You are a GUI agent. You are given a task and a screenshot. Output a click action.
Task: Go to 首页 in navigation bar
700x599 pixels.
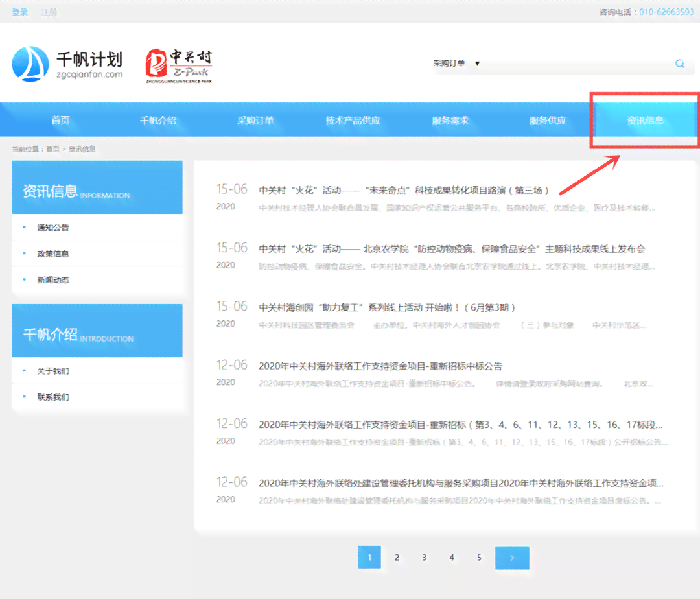61,120
